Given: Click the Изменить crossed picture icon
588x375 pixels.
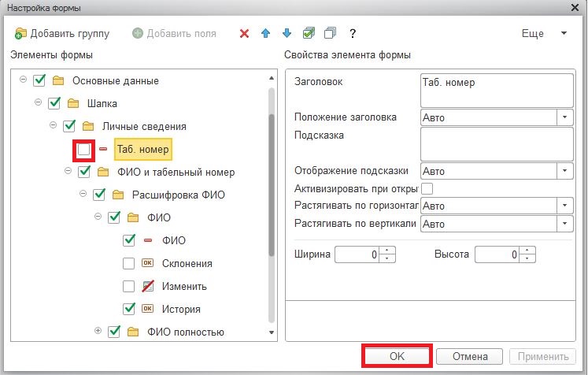Looking at the screenshot, I should click(x=148, y=286).
